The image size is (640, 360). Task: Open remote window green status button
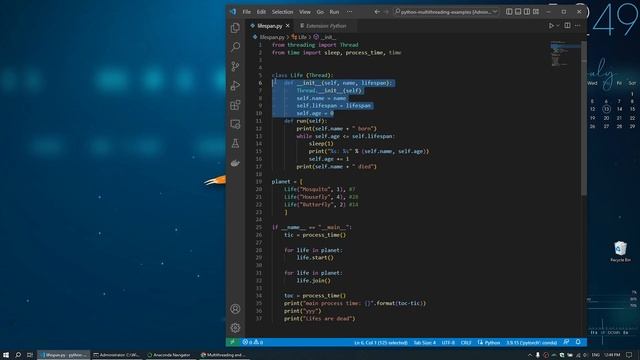[232, 342]
